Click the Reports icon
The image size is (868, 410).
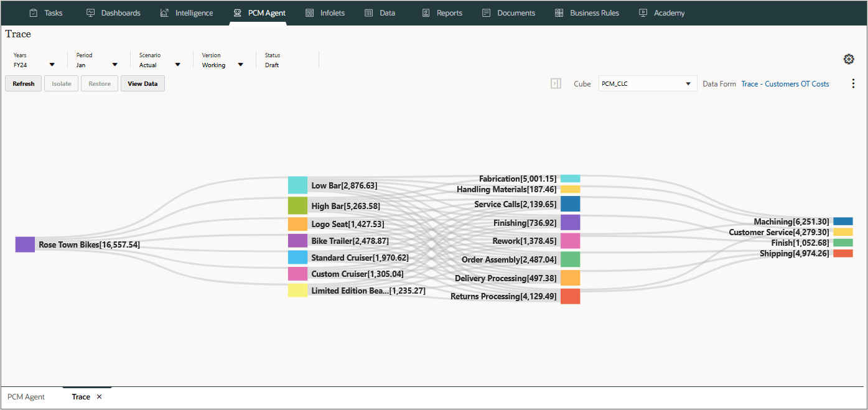click(x=426, y=12)
